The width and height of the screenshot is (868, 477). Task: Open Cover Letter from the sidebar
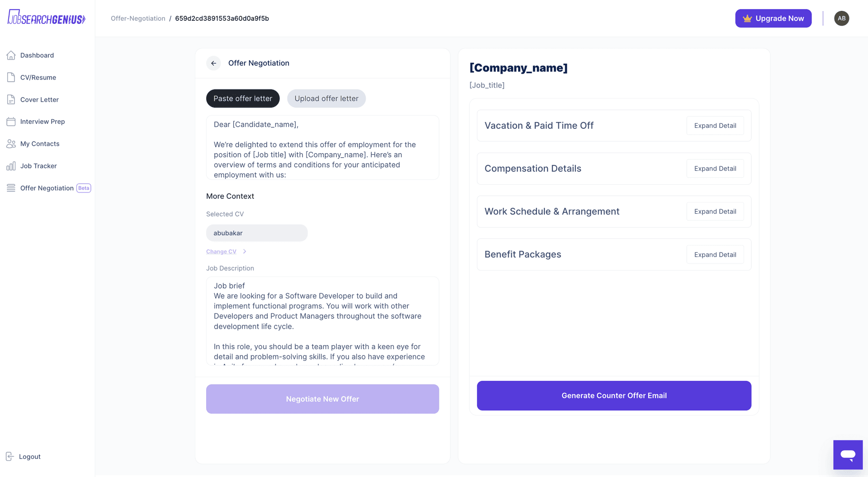(39, 99)
